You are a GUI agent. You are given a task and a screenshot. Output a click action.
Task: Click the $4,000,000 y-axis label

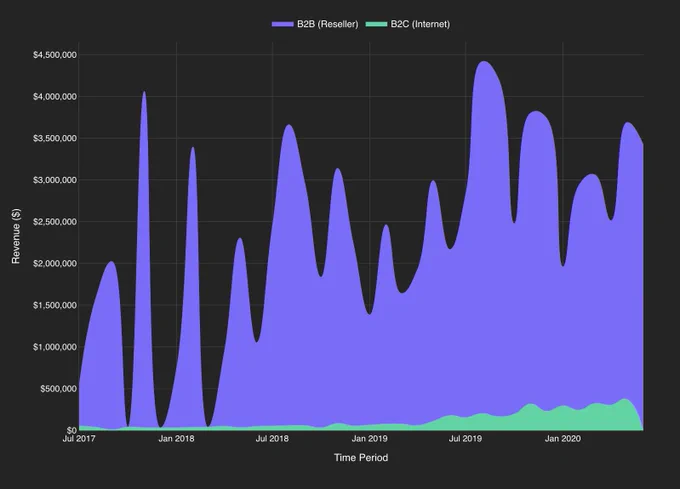55,97
